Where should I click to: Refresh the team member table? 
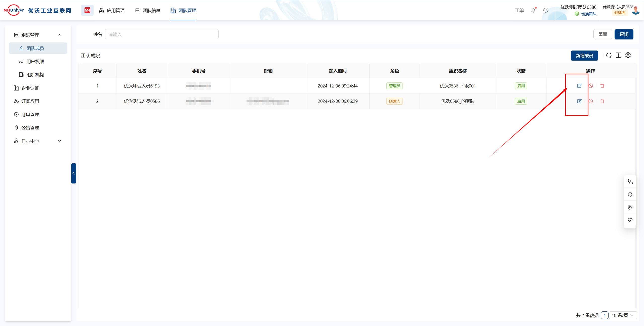(x=609, y=55)
